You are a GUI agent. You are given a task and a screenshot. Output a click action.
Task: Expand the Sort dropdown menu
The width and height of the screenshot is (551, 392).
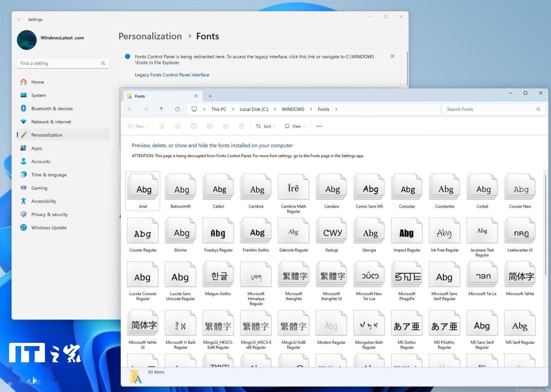click(266, 126)
